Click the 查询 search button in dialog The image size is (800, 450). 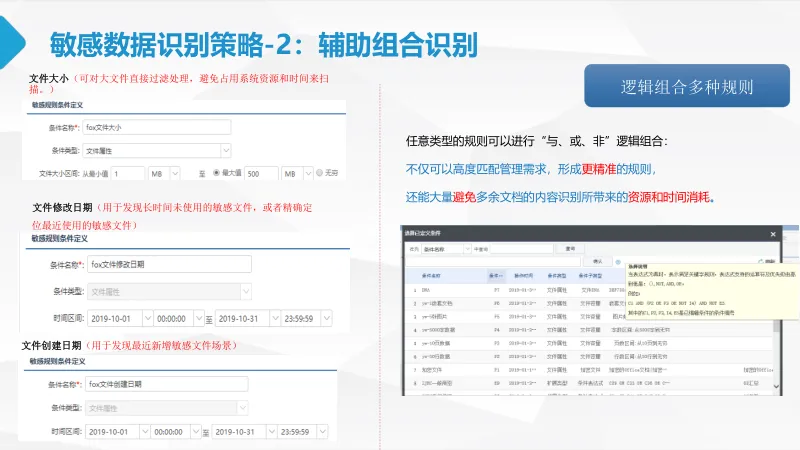[x=570, y=249]
